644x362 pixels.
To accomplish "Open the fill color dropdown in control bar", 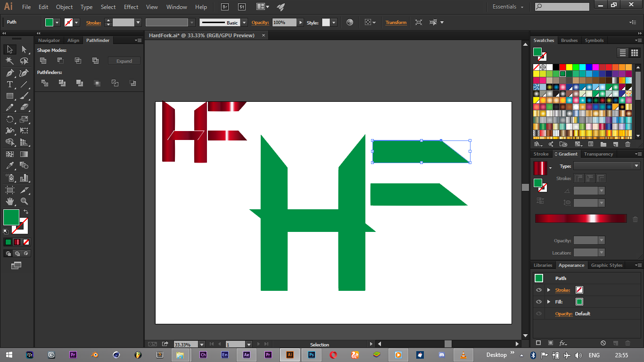I will tap(57, 22).
